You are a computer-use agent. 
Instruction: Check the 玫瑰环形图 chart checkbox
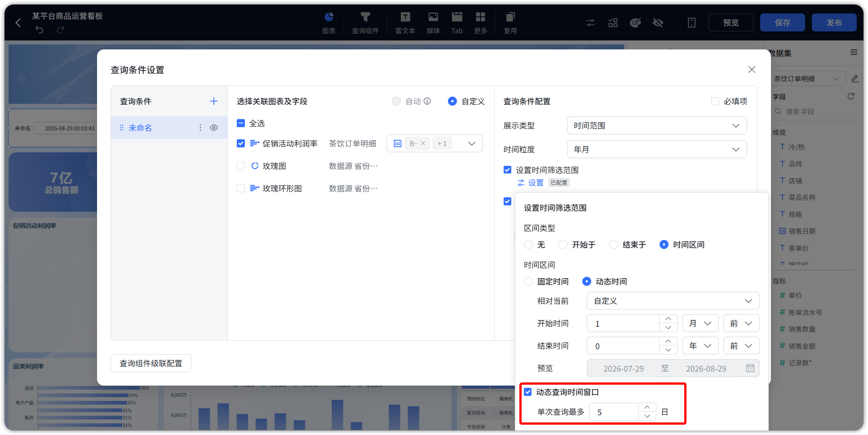(x=241, y=188)
